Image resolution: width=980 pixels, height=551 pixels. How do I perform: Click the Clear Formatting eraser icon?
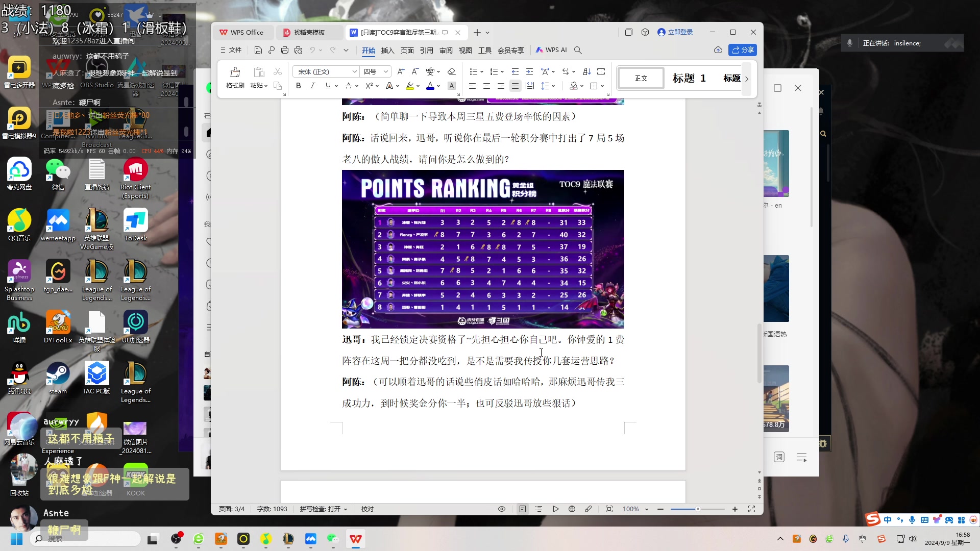[x=451, y=71]
